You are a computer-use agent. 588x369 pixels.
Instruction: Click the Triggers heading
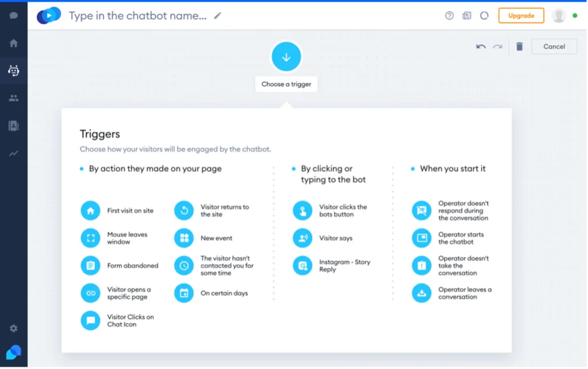click(100, 134)
